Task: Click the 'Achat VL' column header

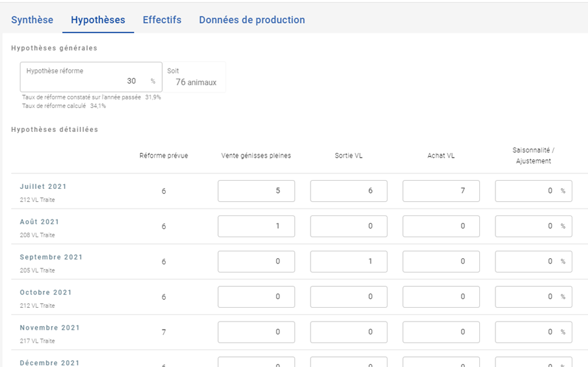Action: click(x=441, y=156)
